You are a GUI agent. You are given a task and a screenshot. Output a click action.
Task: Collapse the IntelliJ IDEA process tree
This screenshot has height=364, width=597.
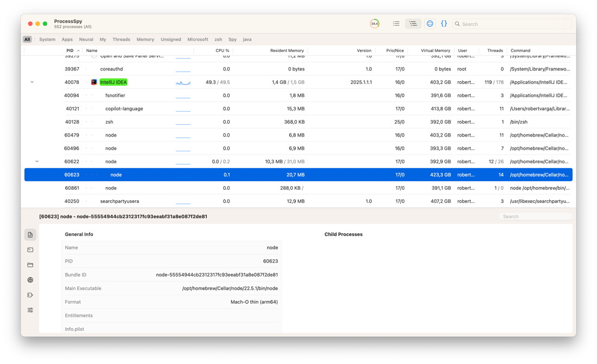click(x=32, y=82)
